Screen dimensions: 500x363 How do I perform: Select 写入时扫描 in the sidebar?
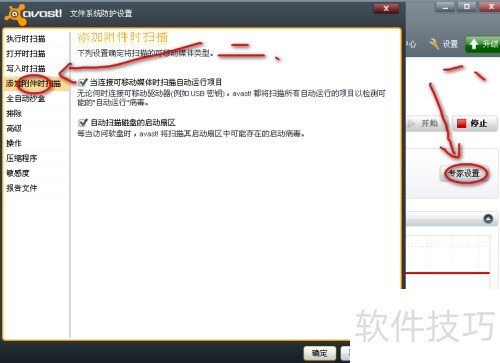[26, 69]
